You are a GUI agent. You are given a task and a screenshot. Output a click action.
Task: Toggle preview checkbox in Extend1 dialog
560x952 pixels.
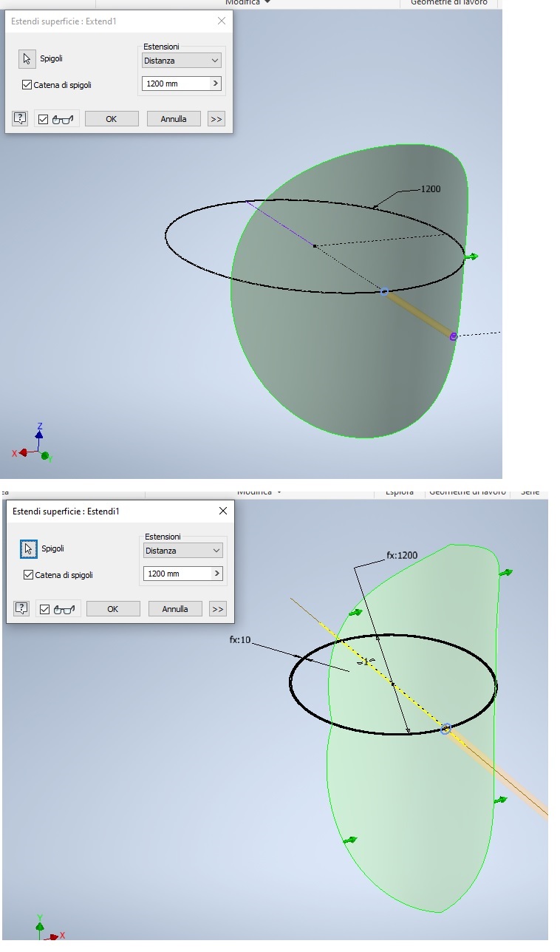(43, 119)
